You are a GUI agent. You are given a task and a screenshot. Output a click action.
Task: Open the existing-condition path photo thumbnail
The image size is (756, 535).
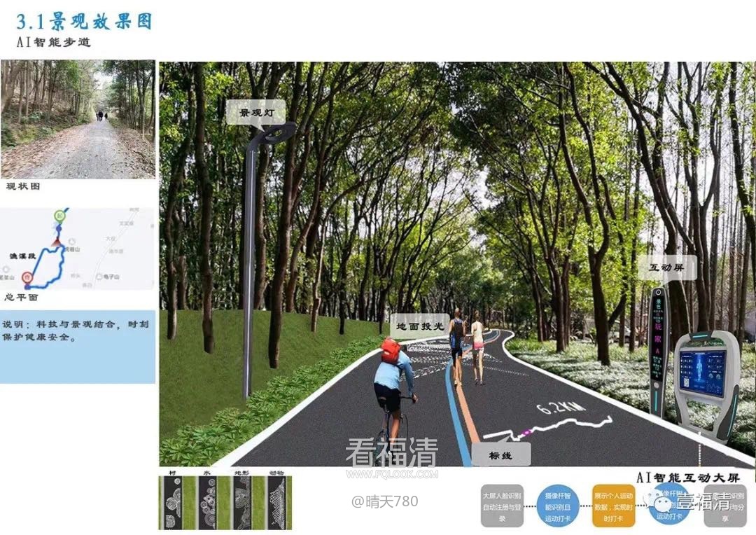tap(78, 119)
